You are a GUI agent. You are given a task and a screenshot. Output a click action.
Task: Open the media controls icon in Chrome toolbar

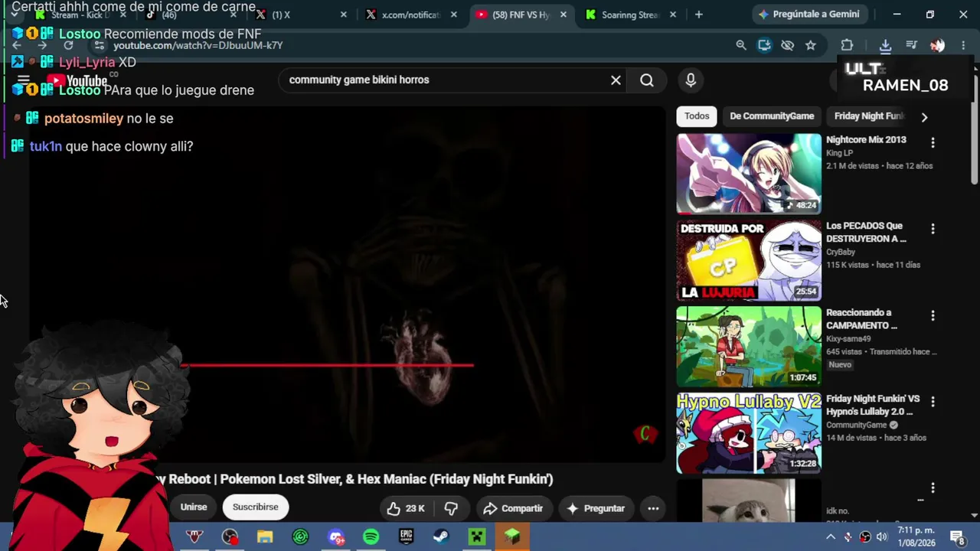click(x=911, y=45)
